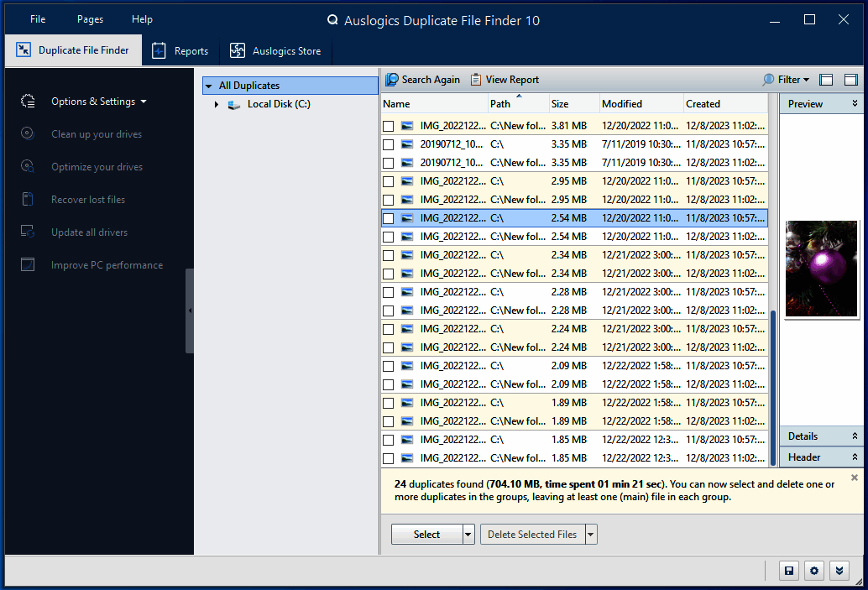Click the double-chevron icon bottom right
Screen dimensions: 868x590
tap(839, 570)
